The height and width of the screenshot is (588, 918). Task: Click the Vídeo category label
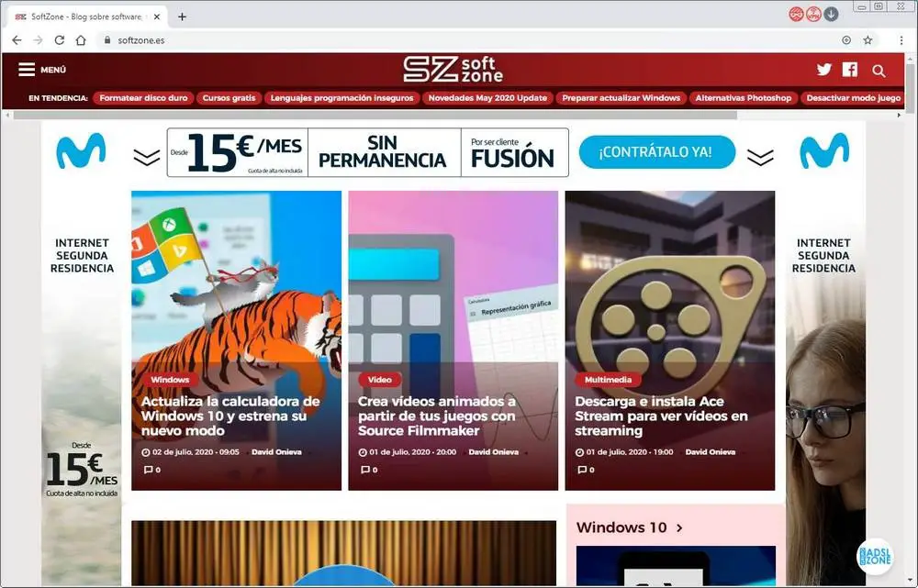tap(379, 380)
